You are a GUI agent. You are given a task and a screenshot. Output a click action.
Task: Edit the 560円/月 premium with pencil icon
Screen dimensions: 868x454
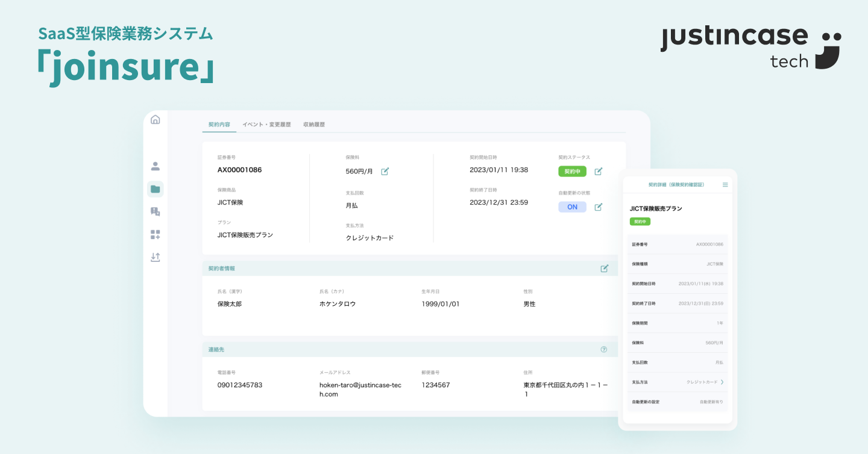[x=385, y=171]
